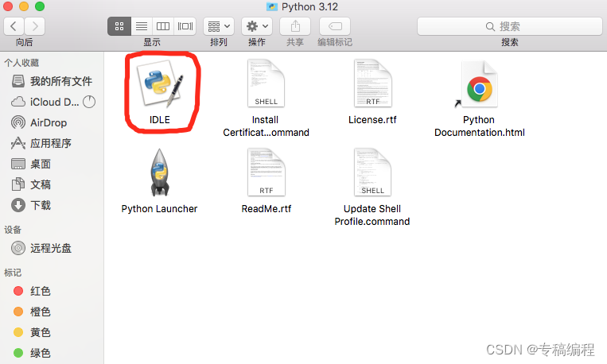Select the orange (橙色) tag

click(52, 312)
